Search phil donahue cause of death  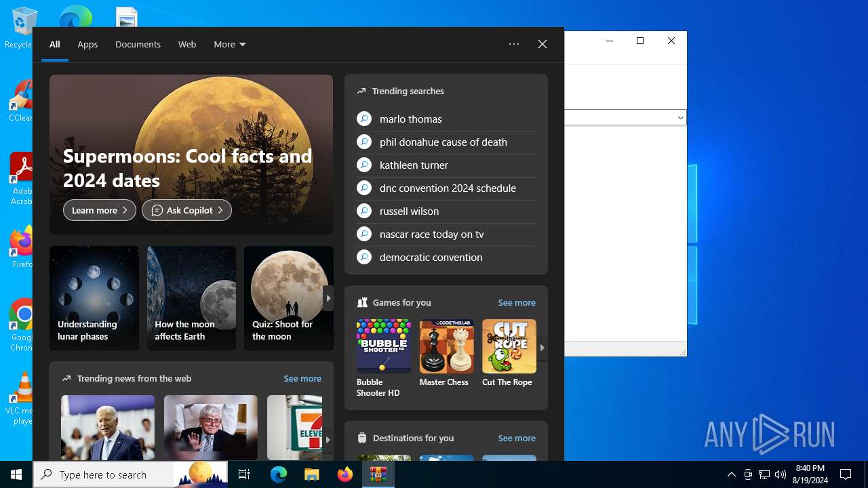pyautogui.click(x=443, y=142)
